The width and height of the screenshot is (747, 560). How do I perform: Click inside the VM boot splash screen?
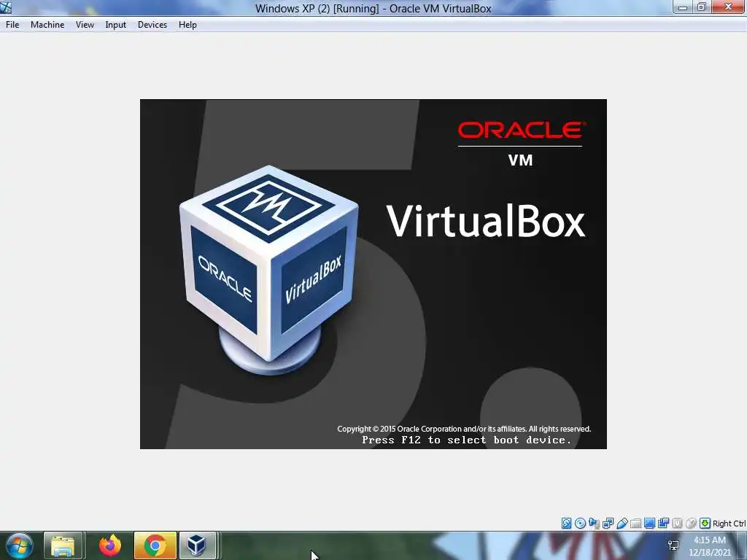(373, 274)
